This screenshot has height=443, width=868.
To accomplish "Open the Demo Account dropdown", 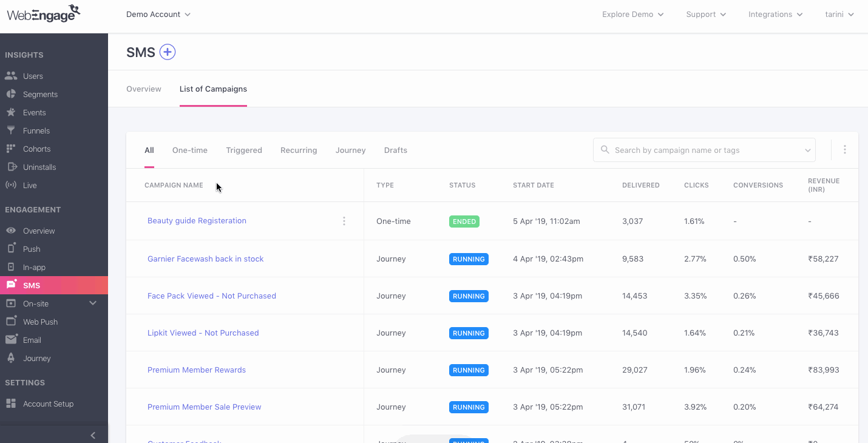I will pos(158,14).
